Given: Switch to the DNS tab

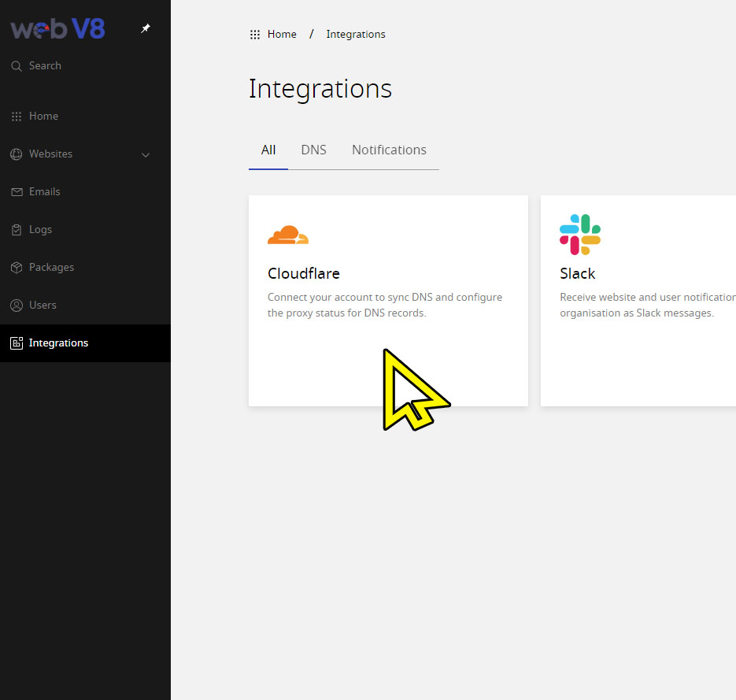Looking at the screenshot, I should 313,150.
